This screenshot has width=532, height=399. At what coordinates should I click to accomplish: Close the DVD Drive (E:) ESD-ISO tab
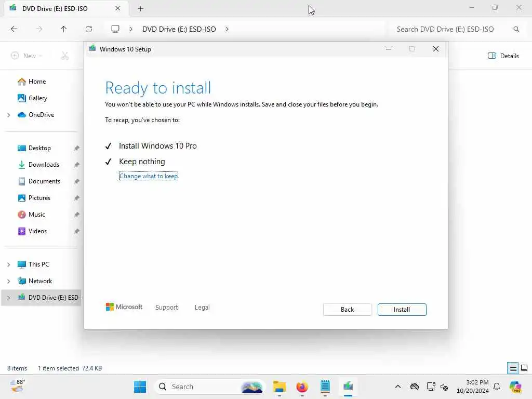[x=118, y=8]
